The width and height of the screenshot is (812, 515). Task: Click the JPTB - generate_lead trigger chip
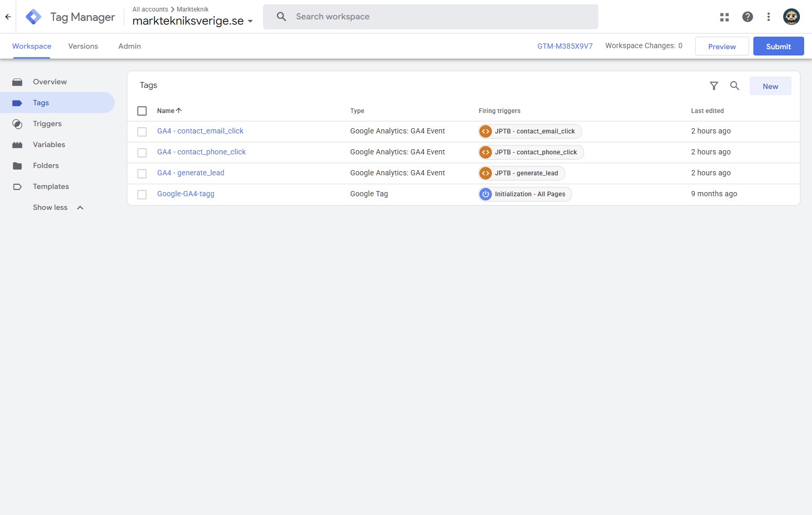tap(522, 173)
